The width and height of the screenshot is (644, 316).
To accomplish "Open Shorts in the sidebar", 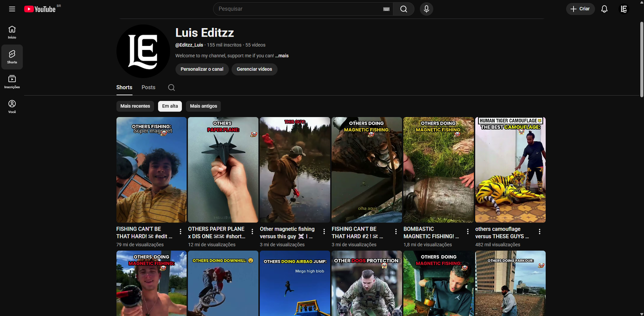I will click(12, 57).
